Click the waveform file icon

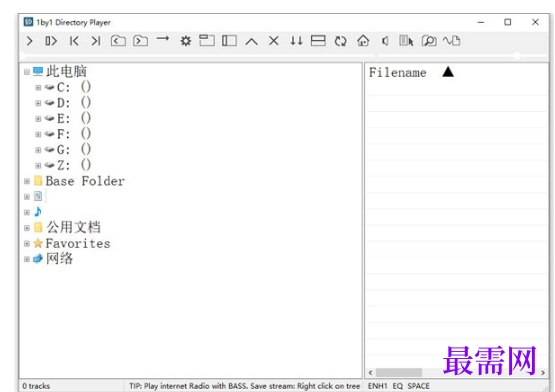(452, 41)
